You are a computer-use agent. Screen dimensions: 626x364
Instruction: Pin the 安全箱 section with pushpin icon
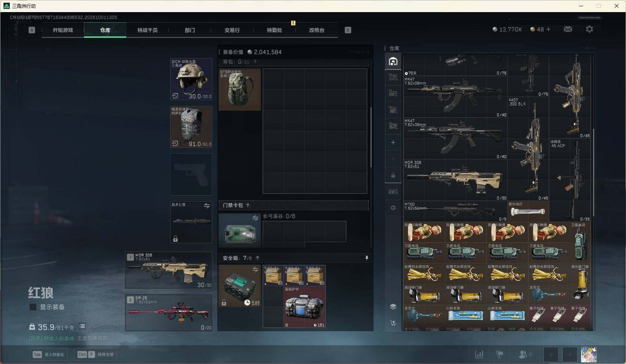tap(367, 258)
